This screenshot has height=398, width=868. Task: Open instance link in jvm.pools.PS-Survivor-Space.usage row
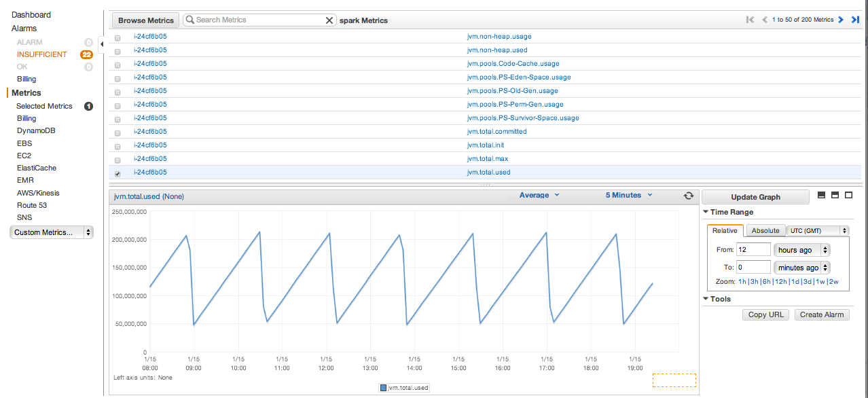[x=150, y=118]
